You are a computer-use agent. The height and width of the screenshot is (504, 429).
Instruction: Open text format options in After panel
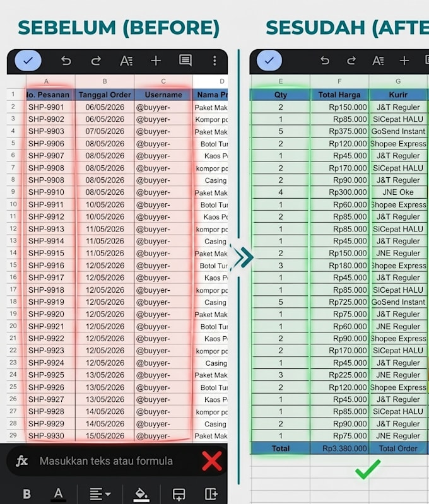click(x=378, y=61)
